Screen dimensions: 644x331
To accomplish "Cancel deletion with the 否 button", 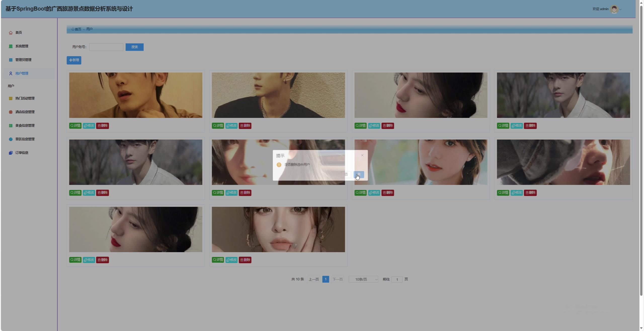I will point(346,175).
